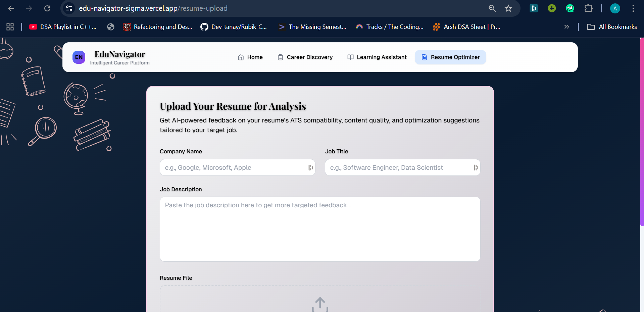The image size is (644, 312).
Task: Open the unlabeled globe bookmark
Action: 111,27
